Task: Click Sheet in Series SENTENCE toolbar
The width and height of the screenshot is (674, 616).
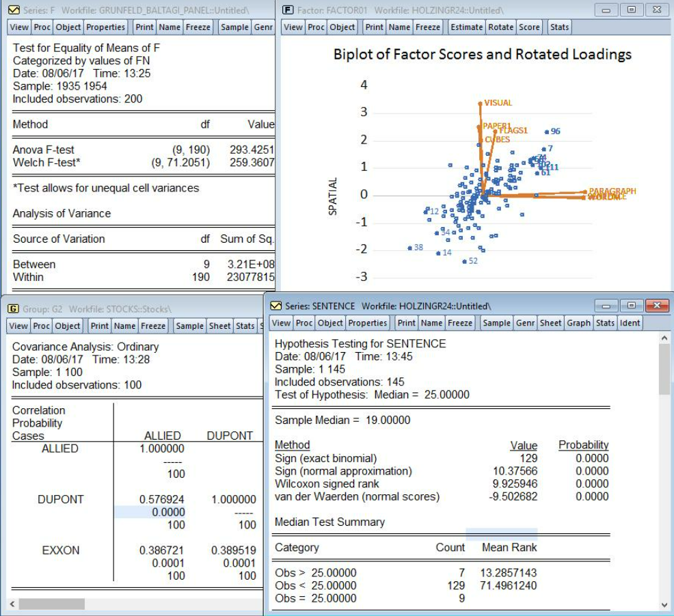Action: pyautogui.click(x=551, y=323)
